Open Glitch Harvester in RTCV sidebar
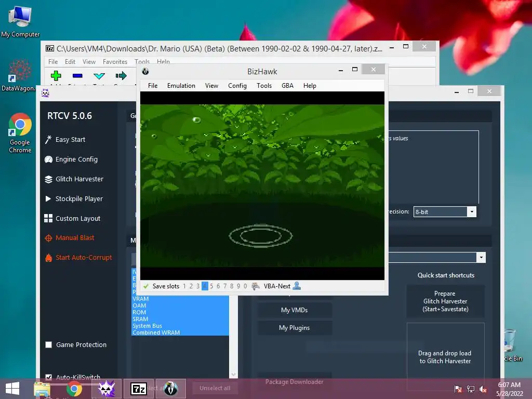The width and height of the screenshot is (532, 399). (x=74, y=179)
